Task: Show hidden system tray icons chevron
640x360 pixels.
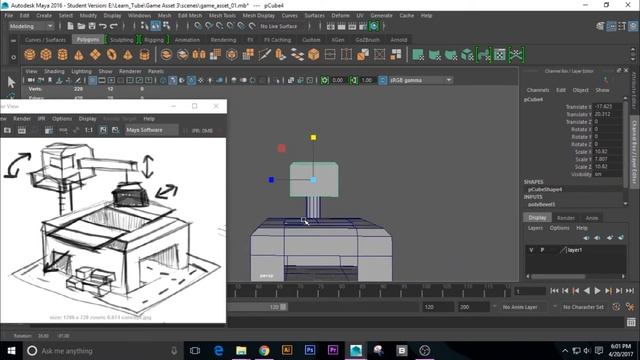Action: 565,351
